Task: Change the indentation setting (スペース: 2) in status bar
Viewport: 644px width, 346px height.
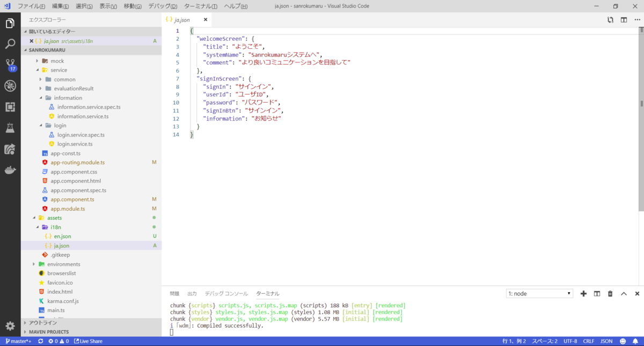Action: click(545, 341)
